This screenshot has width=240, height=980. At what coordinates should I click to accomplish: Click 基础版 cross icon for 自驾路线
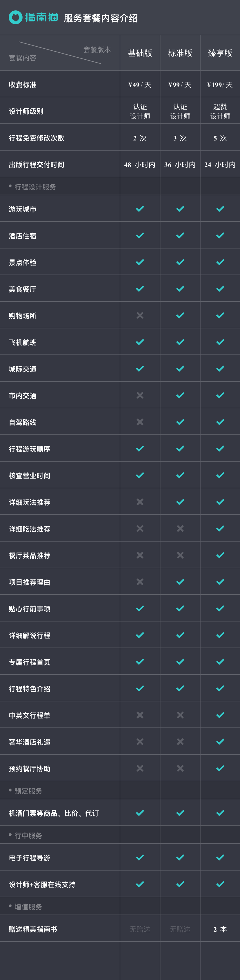(x=140, y=422)
